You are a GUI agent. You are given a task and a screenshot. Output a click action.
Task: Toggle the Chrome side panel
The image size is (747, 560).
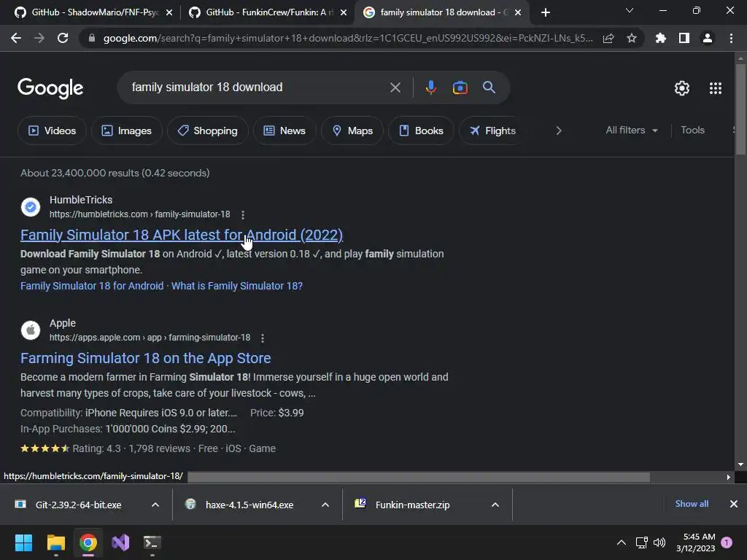pos(684,38)
